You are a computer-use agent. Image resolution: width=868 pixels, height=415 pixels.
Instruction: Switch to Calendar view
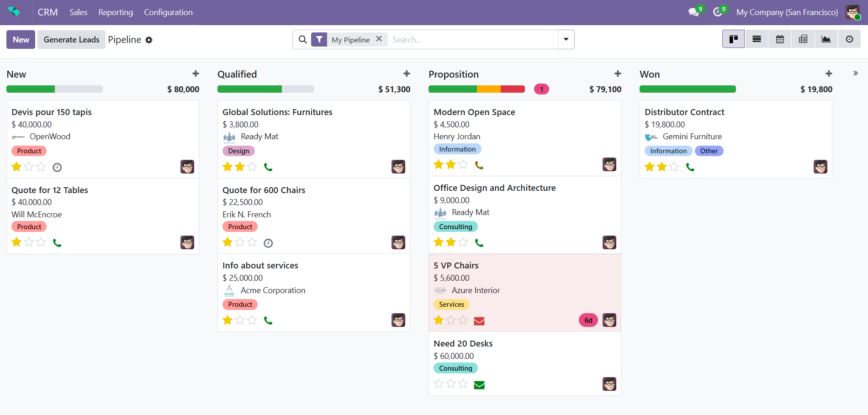tap(780, 39)
